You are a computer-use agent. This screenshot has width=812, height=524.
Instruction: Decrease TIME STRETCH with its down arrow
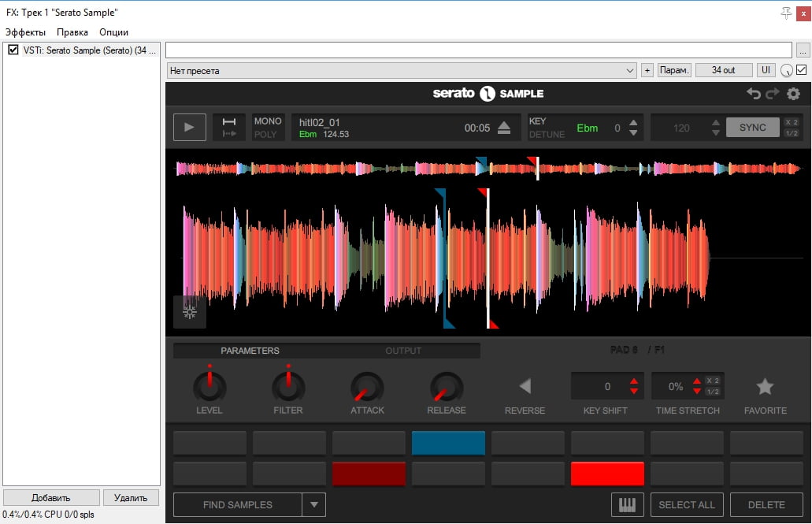point(697,392)
